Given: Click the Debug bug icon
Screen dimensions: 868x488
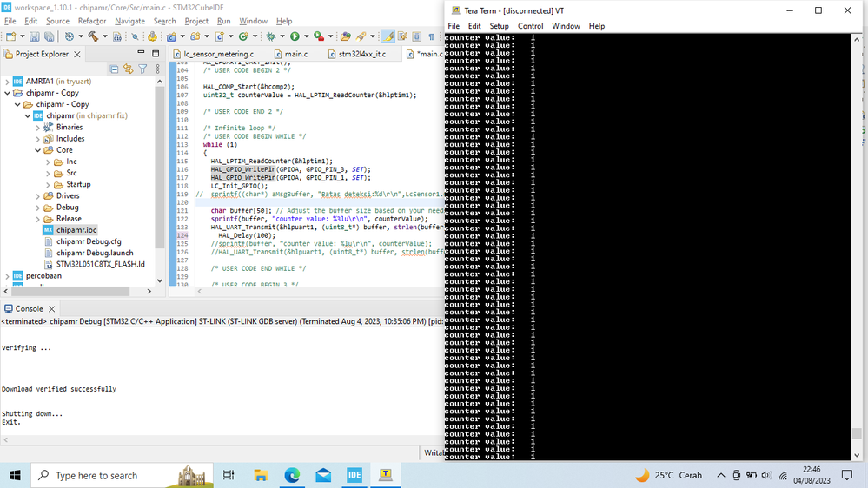Looking at the screenshot, I should (271, 36).
